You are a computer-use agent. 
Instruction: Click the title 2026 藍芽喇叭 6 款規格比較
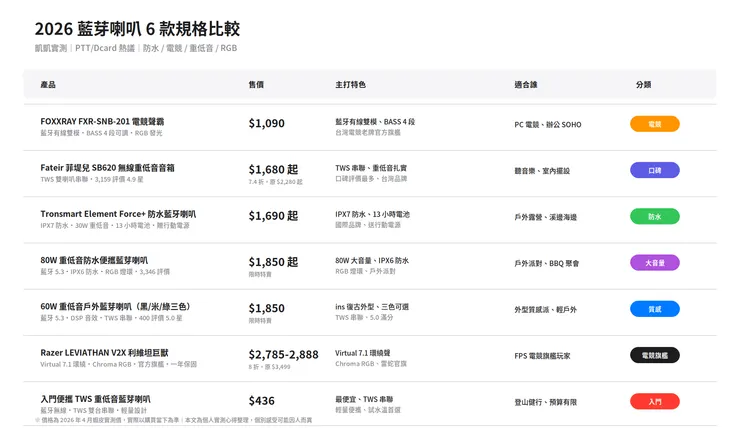tap(137, 29)
